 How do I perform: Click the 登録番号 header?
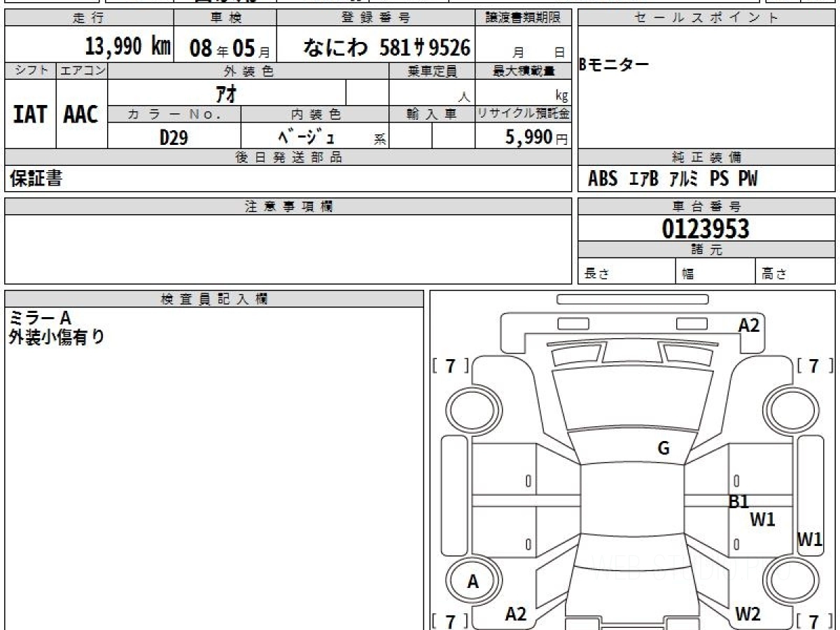click(377, 18)
